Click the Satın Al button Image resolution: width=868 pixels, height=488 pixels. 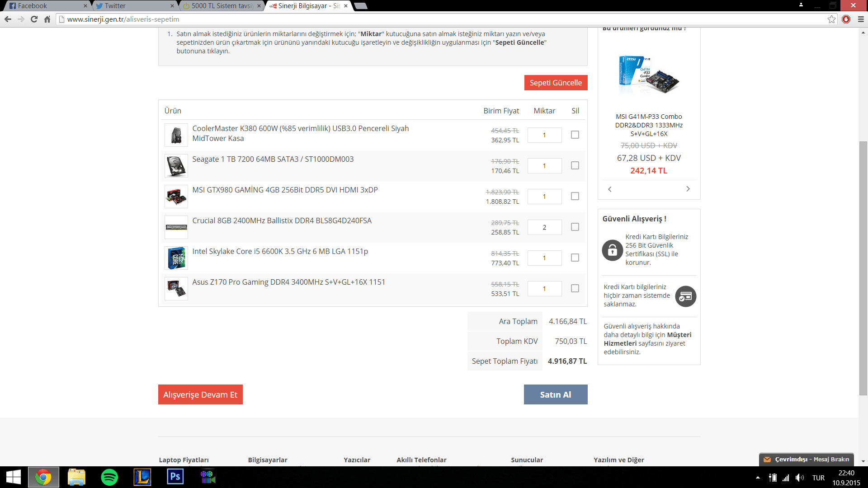point(555,394)
